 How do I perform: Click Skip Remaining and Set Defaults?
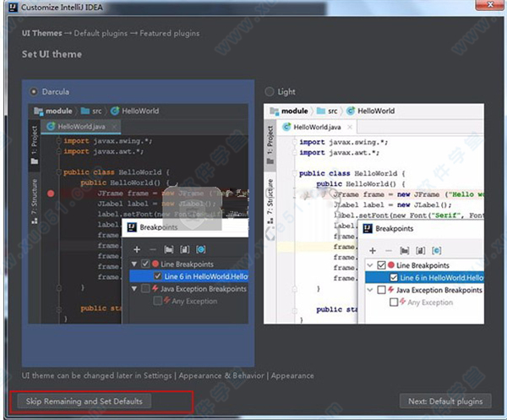84,401
